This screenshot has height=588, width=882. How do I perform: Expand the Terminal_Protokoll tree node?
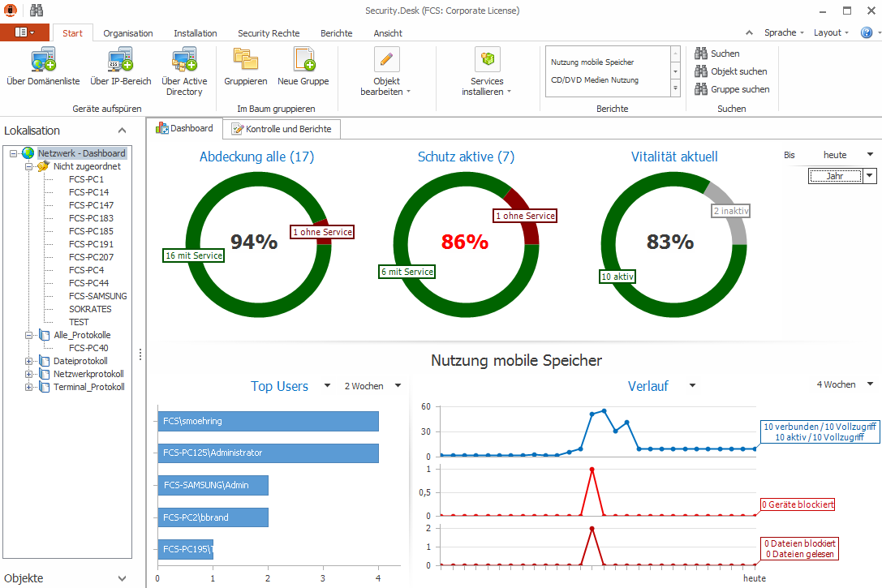point(28,387)
